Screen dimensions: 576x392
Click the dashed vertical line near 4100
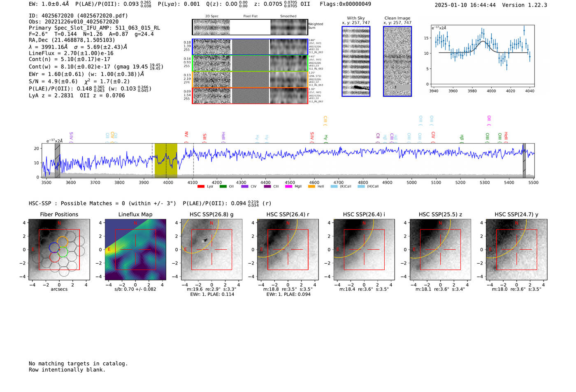[x=193, y=160]
